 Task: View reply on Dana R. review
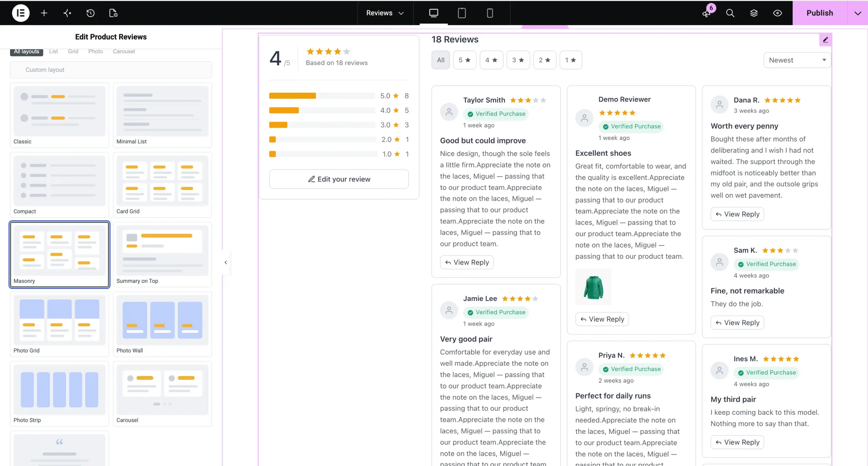pyautogui.click(x=737, y=214)
